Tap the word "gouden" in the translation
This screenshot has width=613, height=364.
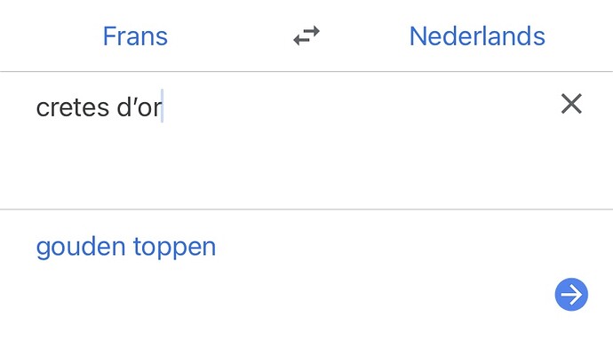coord(81,247)
